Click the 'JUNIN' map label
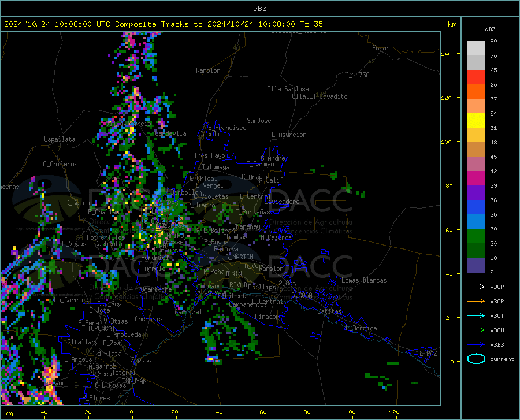Image resolution: width=520 pixels, height=420 pixels. pyautogui.click(x=233, y=274)
